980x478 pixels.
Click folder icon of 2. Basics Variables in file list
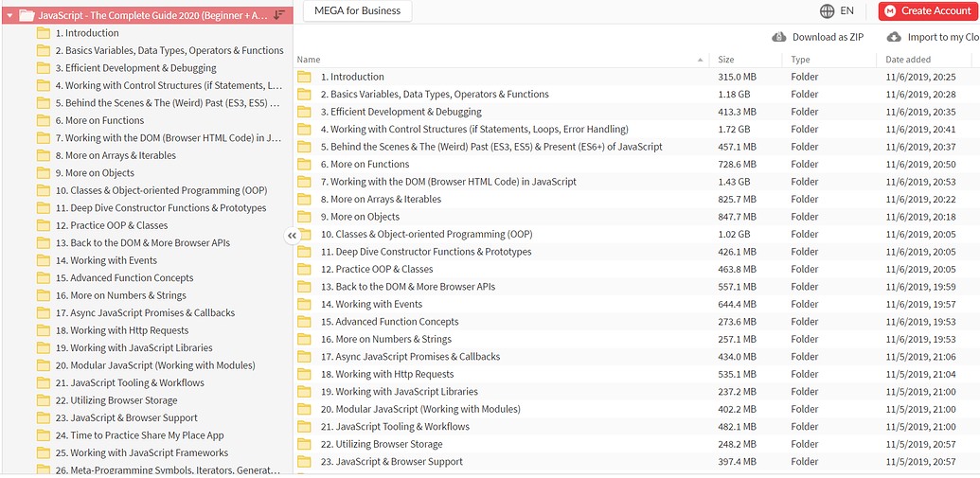coord(304,95)
